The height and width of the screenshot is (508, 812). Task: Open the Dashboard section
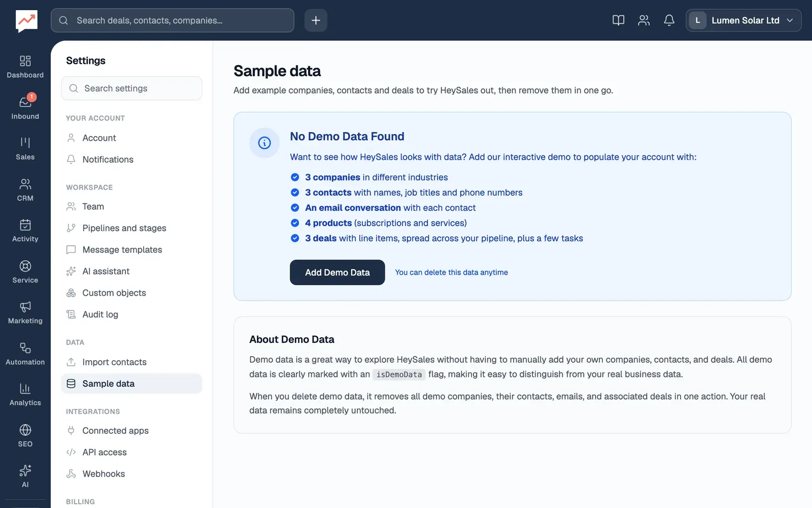(x=25, y=67)
